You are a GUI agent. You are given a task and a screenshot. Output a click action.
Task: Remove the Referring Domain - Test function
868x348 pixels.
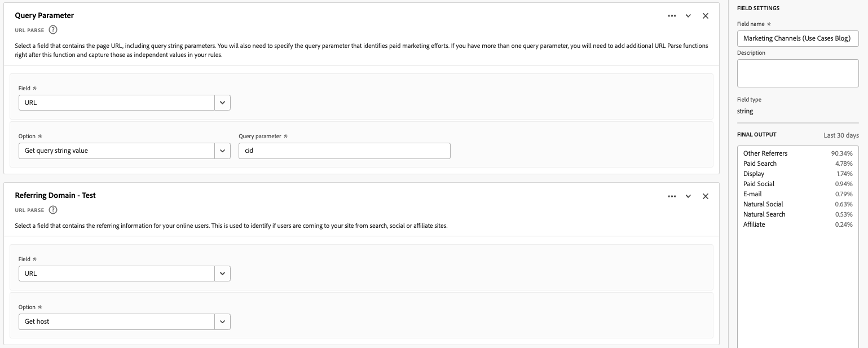coord(705,196)
